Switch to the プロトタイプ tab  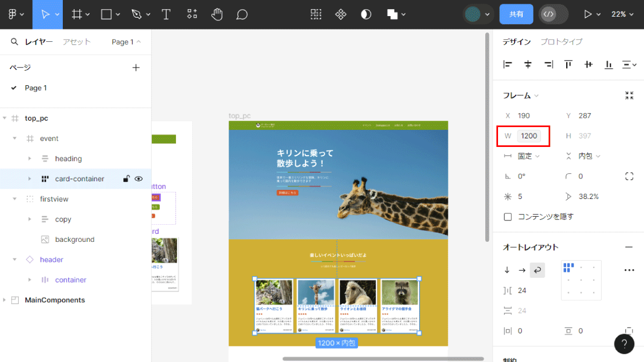click(561, 42)
